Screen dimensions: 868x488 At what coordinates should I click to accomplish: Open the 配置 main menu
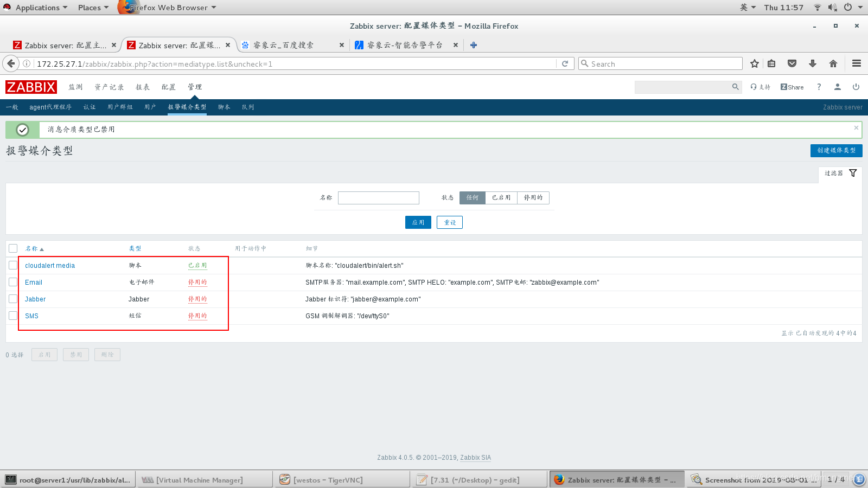[169, 87]
